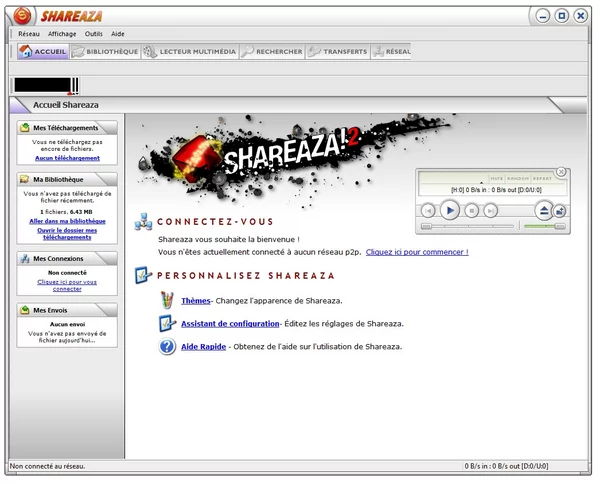Open the Aide menu

point(117,34)
